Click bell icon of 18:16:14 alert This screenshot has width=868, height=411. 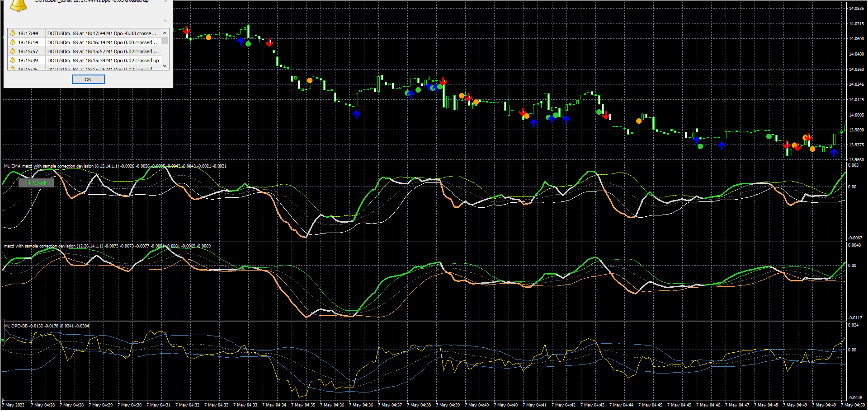13,42
